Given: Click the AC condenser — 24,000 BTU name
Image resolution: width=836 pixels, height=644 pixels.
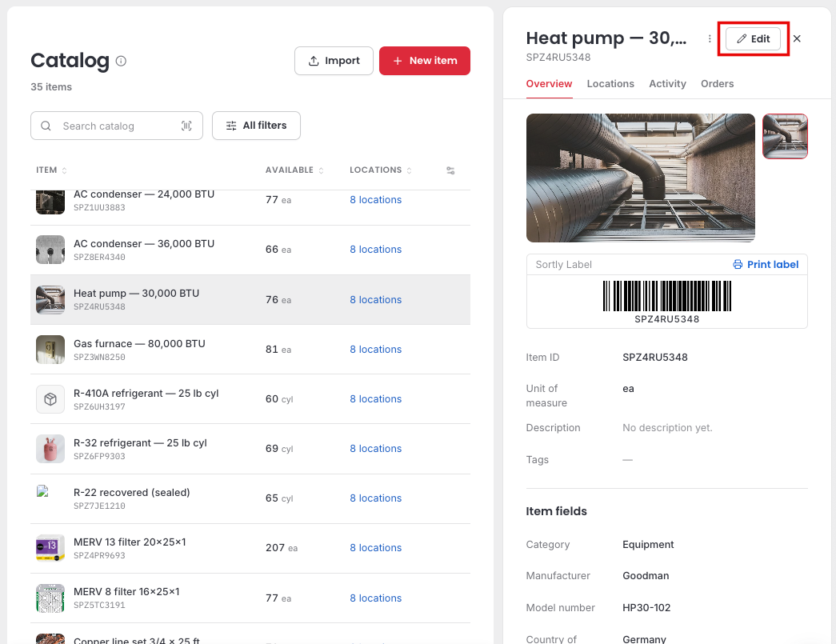Looking at the screenshot, I should 144,194.
